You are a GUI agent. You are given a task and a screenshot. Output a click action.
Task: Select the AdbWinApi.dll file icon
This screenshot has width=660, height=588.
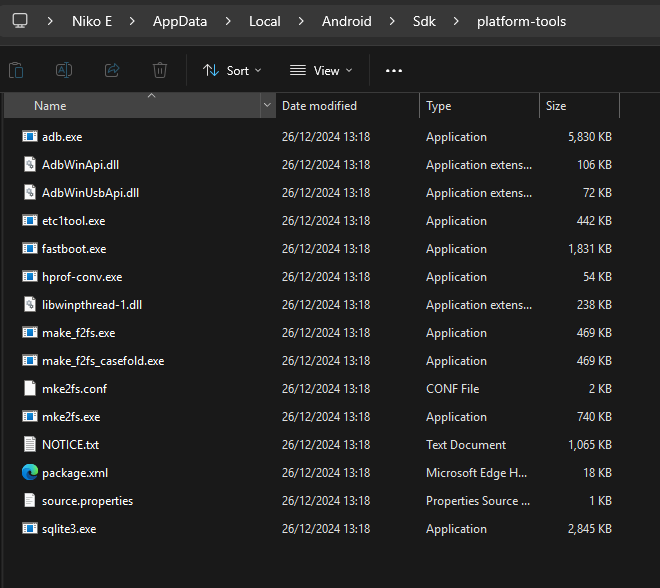(x=30, y=164)
